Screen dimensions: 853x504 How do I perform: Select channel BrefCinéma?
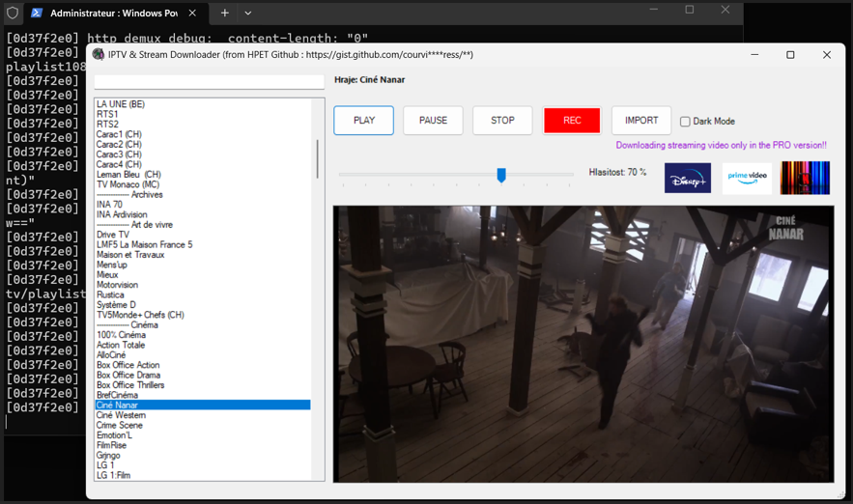(204, 395)
